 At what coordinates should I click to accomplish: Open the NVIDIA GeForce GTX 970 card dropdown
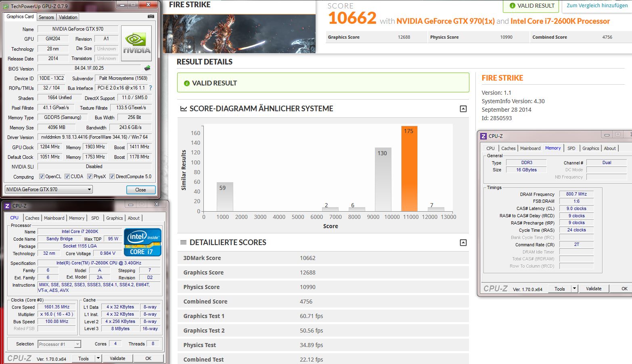pos(49,189)
